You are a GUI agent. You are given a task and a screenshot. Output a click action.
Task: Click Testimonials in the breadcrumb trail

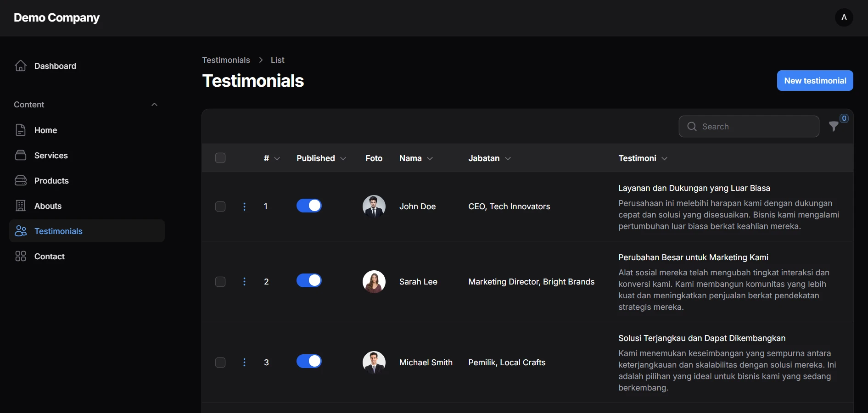pos(226,60)
